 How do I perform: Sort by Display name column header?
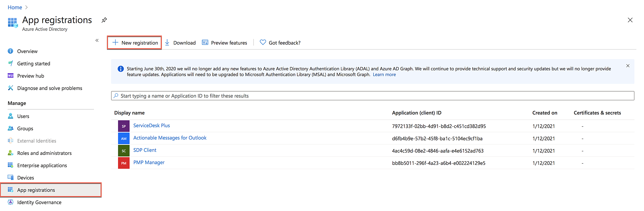click(x=129, y=113)
